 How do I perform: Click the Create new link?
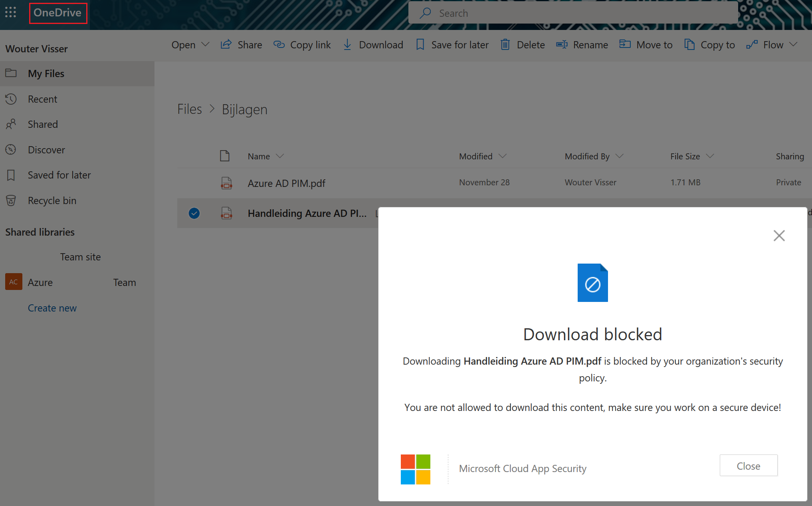52,308
